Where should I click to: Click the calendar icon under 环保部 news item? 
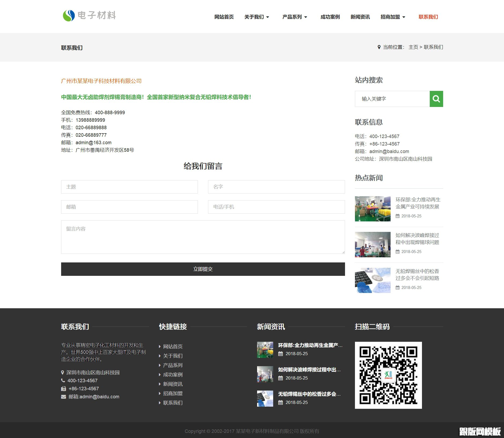(398, 216)
